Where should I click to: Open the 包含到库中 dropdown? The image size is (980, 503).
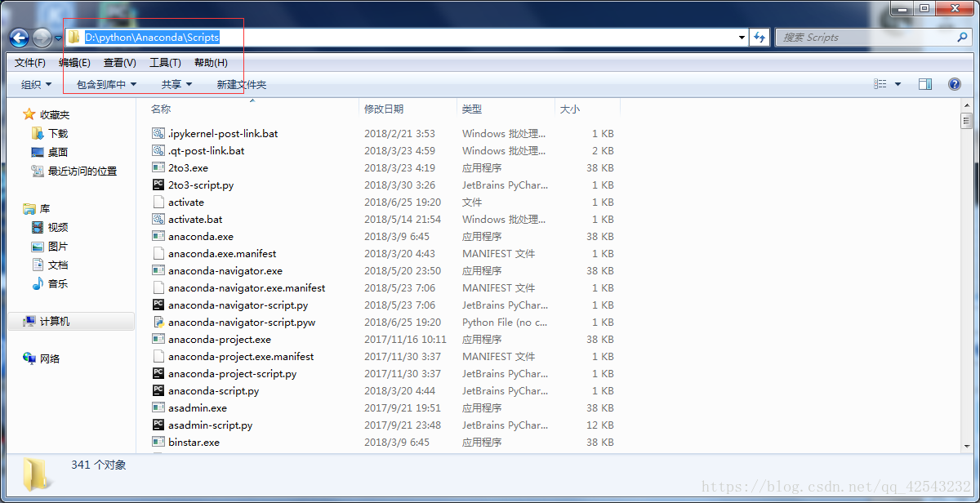(106, 84)
